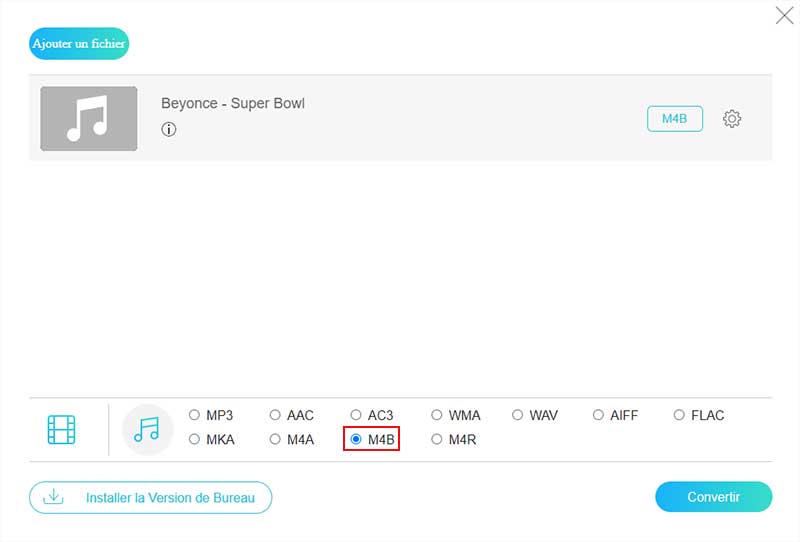The image size is (800, 542).
Task: Switch to video formats film icon
Action: point(62,429)
